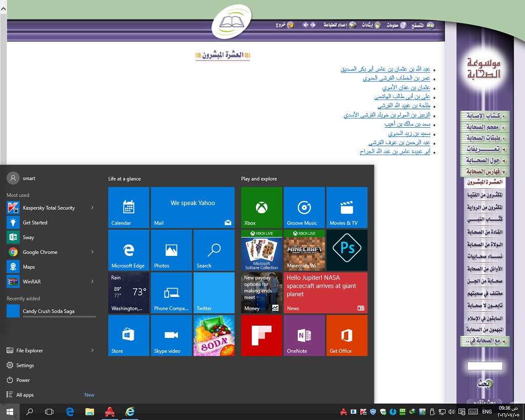Open عثمان بن عفان الأموي link
525x420 pixels.
pyautogui.click(x=406, y=87)
